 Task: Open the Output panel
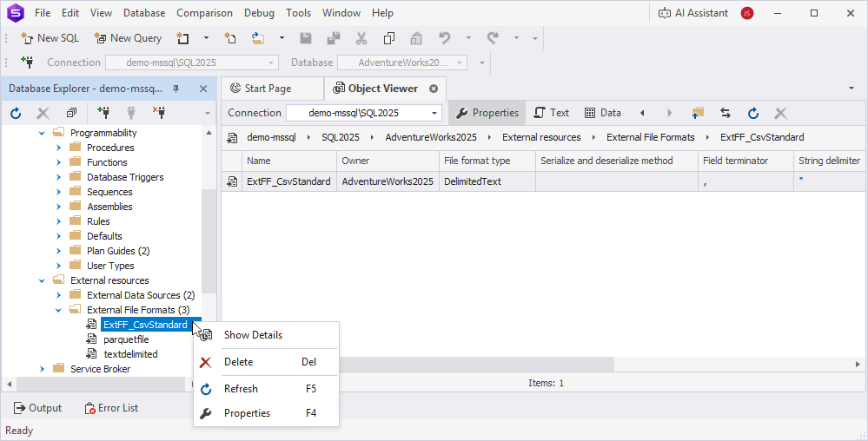point(37,408)
